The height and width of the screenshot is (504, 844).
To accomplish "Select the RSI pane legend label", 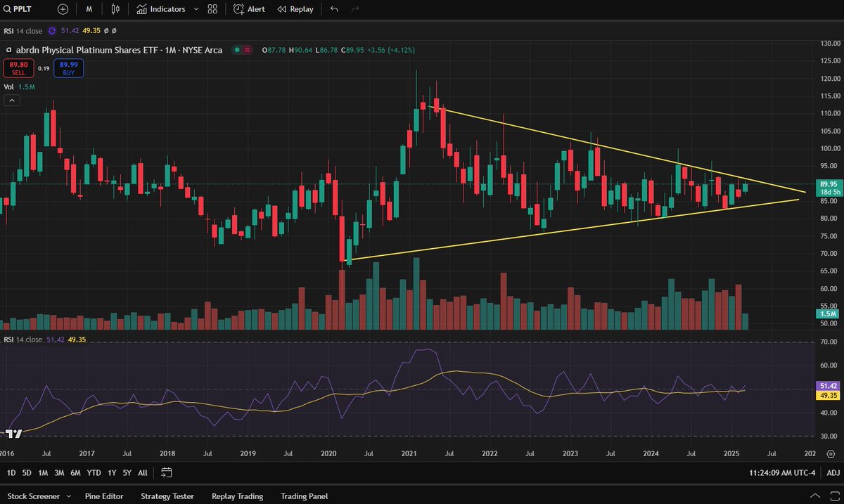I will coord(23,340).
